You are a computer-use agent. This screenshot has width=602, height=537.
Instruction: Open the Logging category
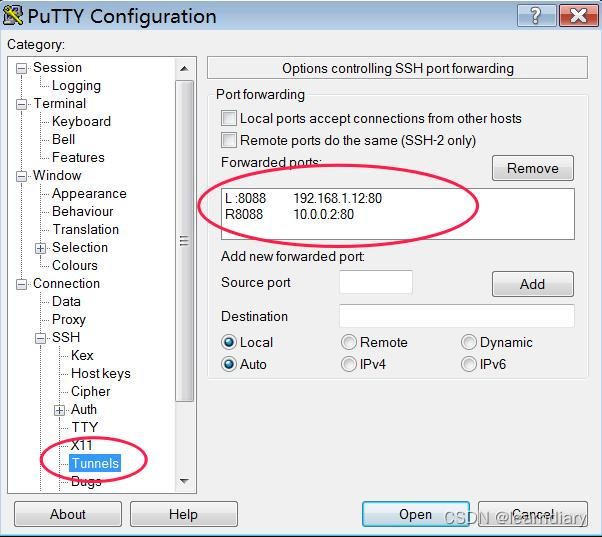point(76,86)
